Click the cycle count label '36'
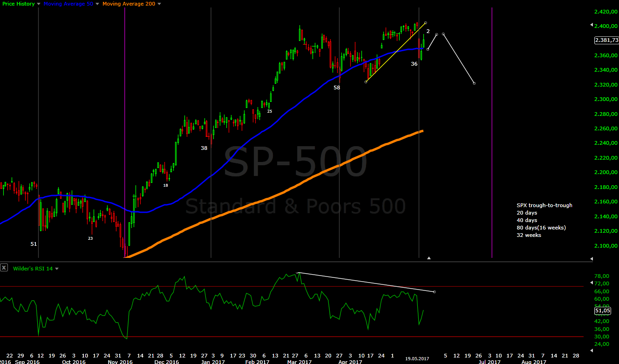The height and width of the screenshot is (364, 619). pos(414,64)
